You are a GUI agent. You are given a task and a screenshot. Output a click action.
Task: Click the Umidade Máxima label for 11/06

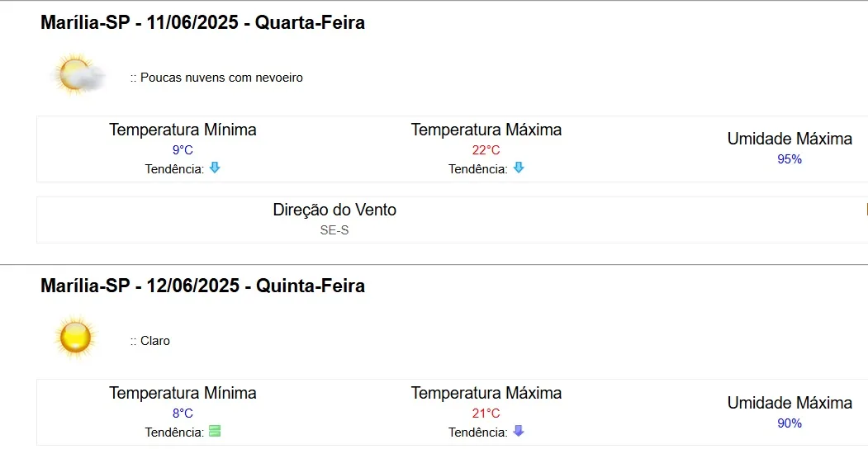pyautogui.click(x=790, y=139)
